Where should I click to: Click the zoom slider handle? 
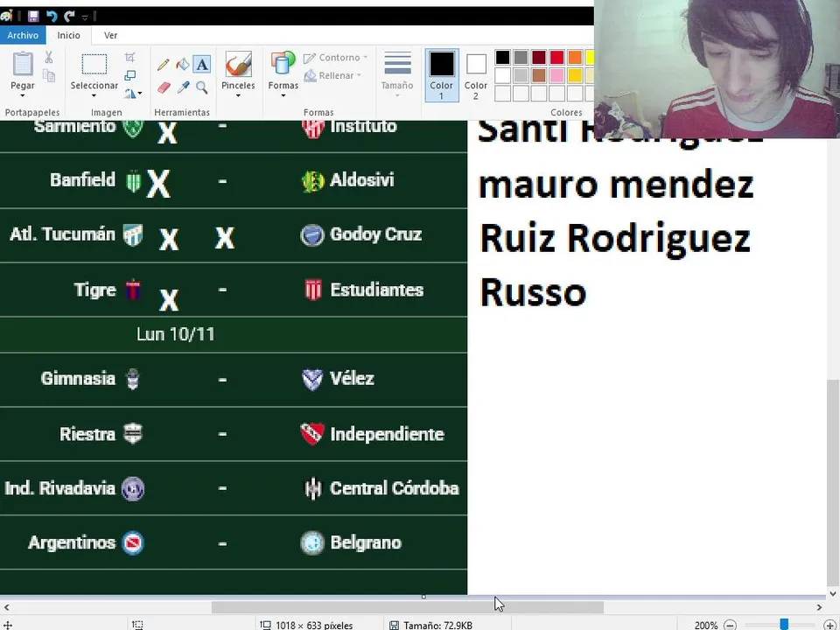click(784, 625)
